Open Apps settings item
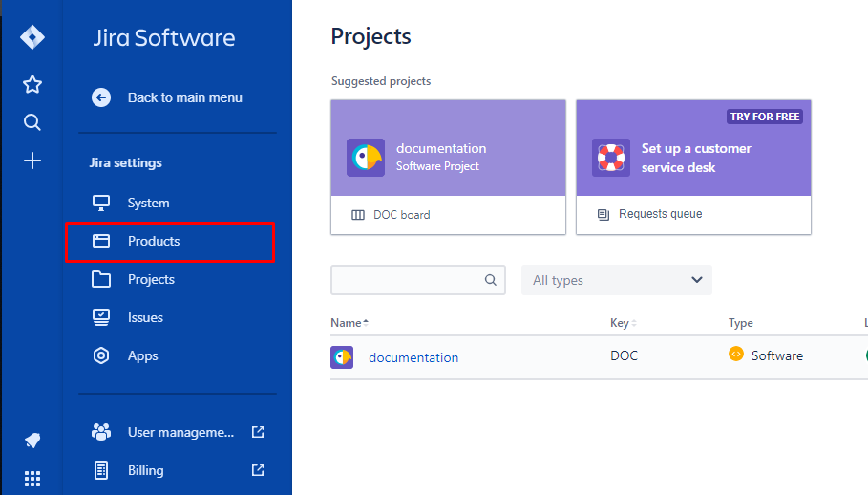The image size is (868, 495). [142, 355]
